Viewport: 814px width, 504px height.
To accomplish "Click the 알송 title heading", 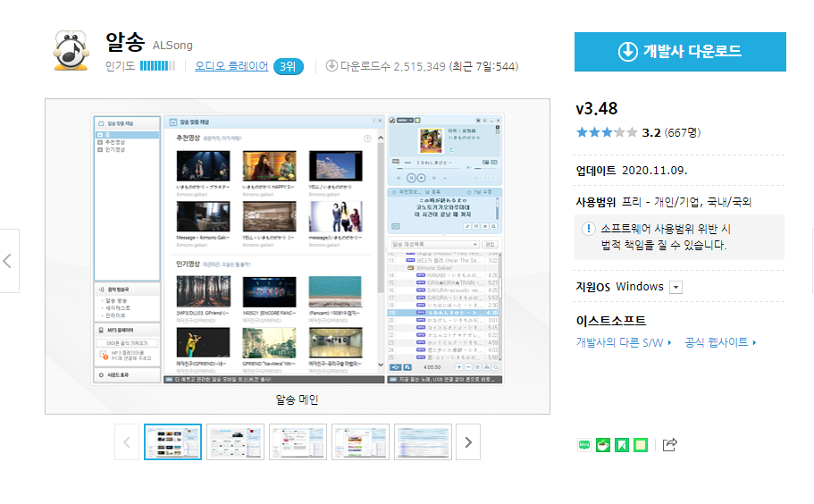I will [x=125, y=42].
